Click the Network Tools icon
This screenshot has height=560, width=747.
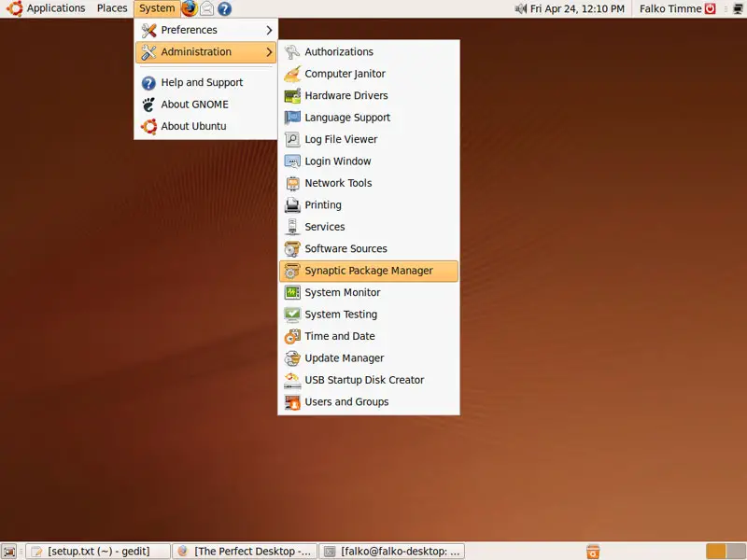(x=292, y=183)
